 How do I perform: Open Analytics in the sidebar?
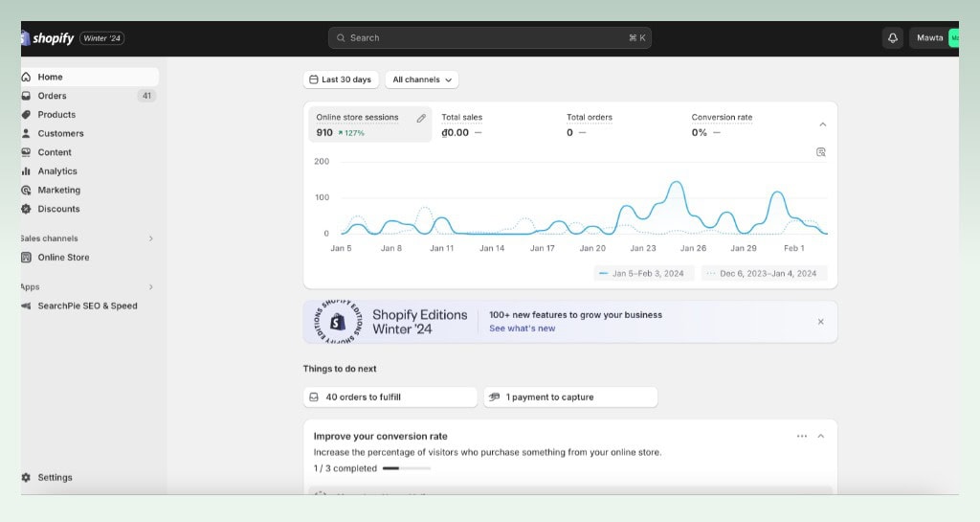click(x=90, y=170)
